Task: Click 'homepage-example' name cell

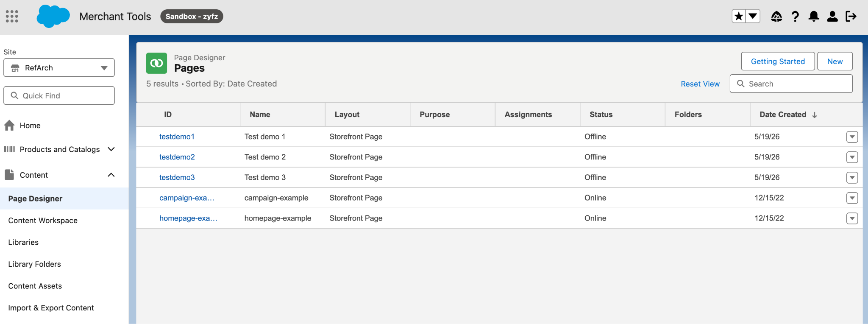Action: [278, 218]
